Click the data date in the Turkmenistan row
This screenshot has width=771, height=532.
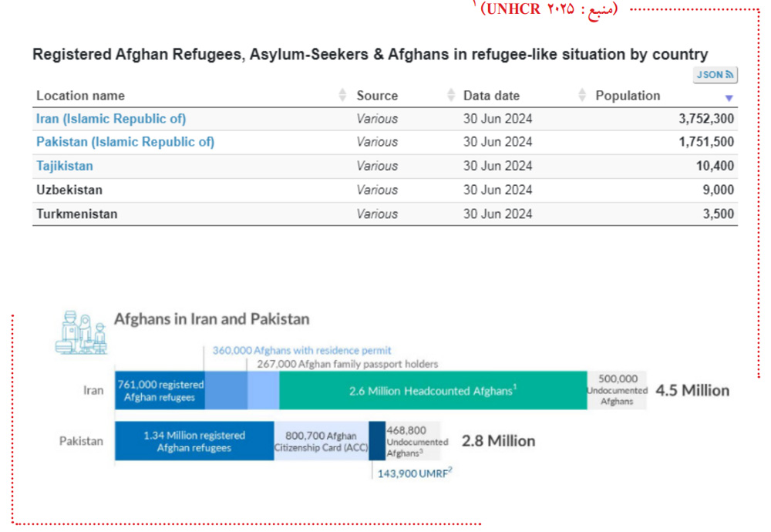tap(497, 214)
